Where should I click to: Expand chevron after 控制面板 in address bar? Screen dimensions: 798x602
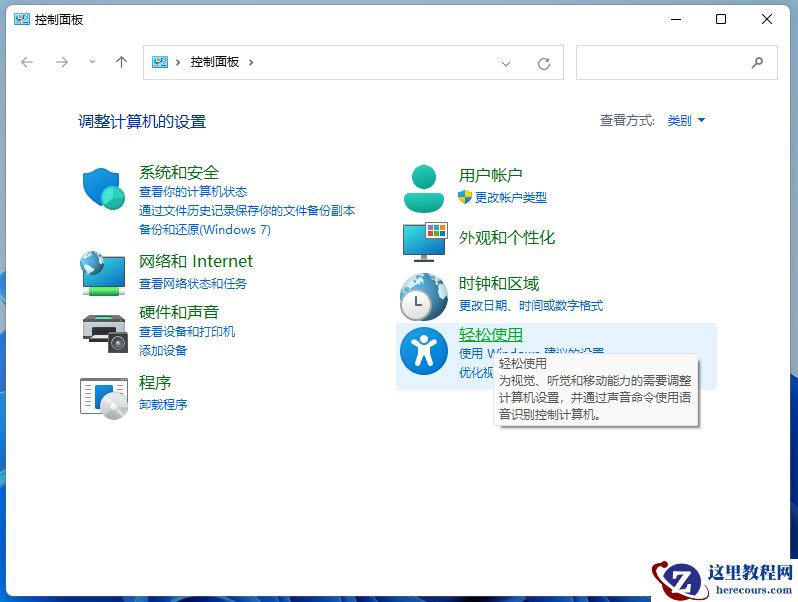[251, 62]
